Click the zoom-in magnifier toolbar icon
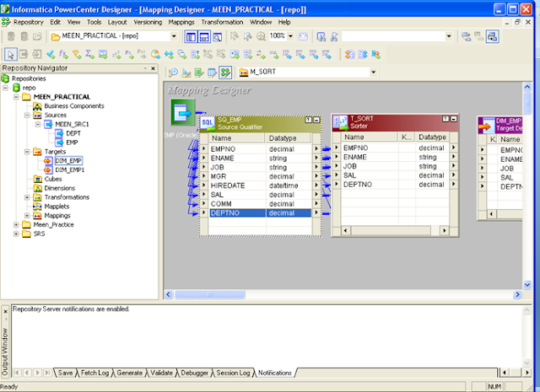 pos(261,36)
